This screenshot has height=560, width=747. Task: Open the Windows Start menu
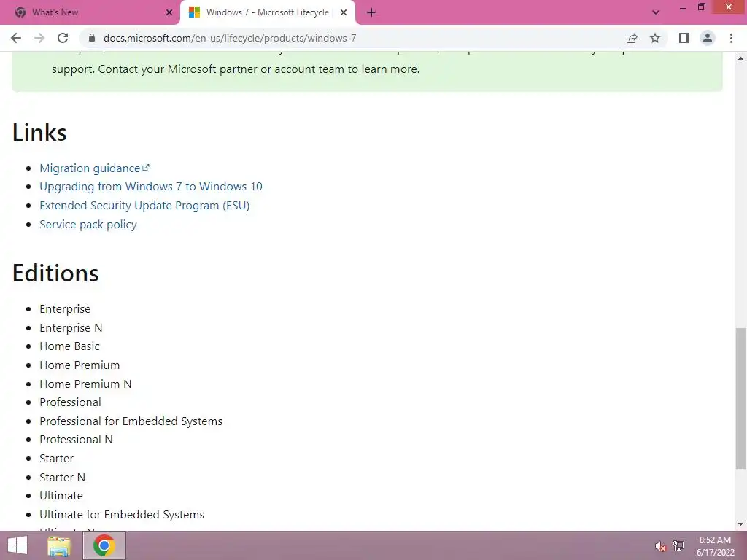pyautogui.click(x=18, y=545)
